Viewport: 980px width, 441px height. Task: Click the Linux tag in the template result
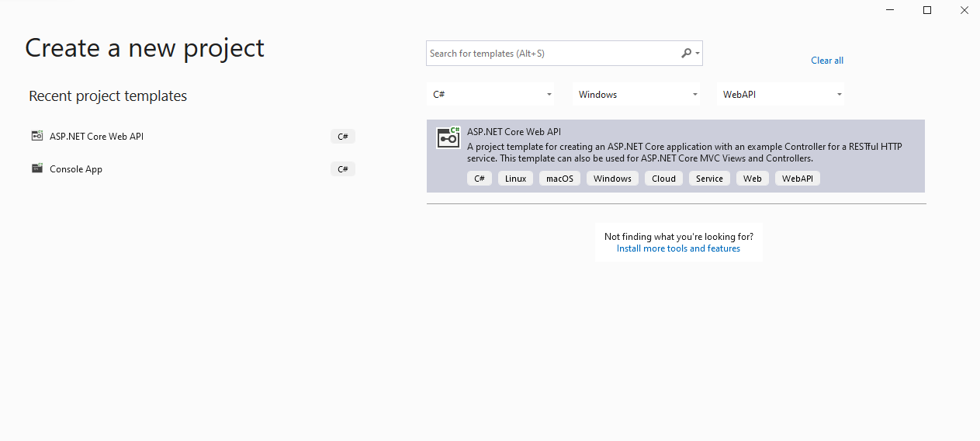(x=515, y=179)
